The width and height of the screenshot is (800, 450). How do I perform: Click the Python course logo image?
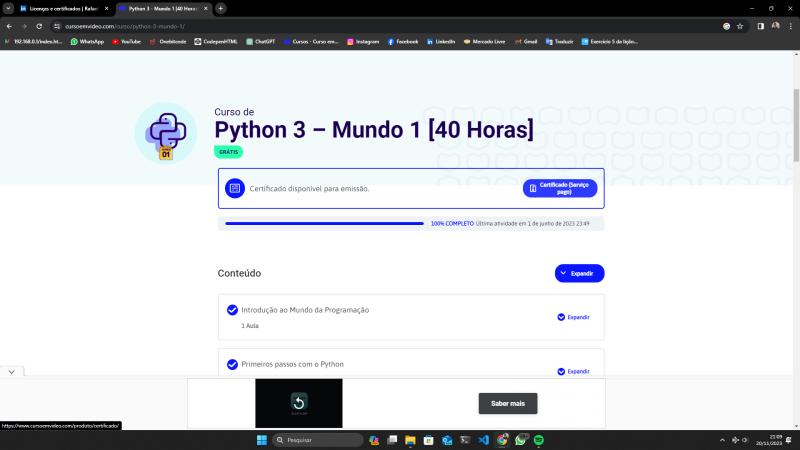(166, 133)
